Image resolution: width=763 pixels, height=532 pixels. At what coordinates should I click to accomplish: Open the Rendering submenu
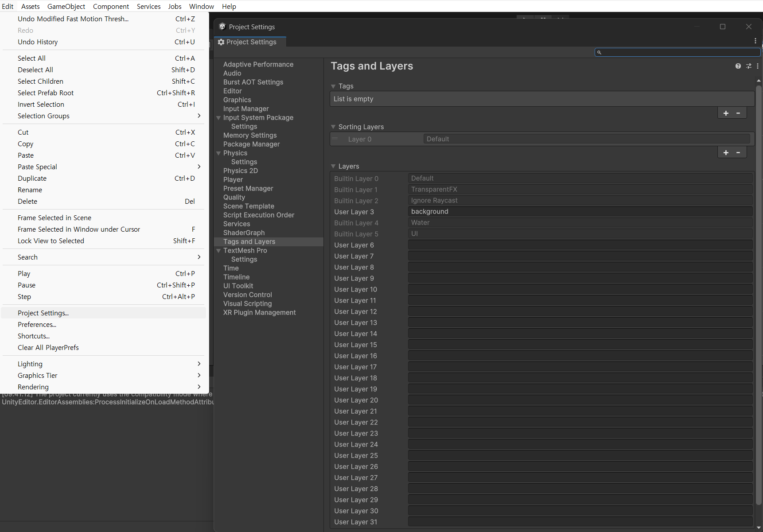click(x=104, y=387)
